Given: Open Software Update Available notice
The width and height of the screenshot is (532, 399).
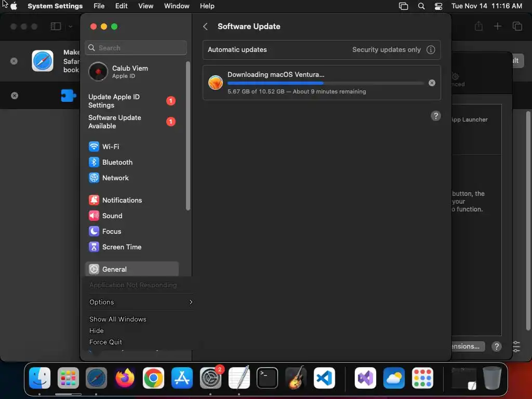Looking at the screenshot, I should (x=132, y=122).
